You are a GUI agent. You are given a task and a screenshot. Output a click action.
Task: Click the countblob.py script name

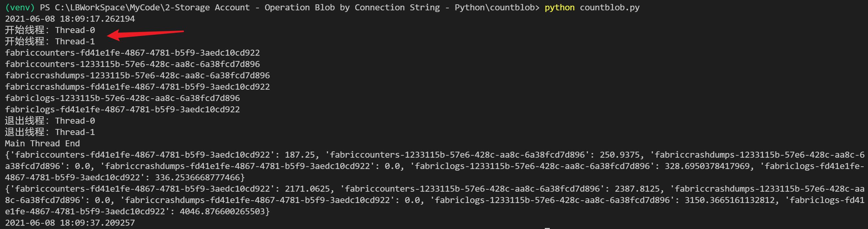pos(609,7)
